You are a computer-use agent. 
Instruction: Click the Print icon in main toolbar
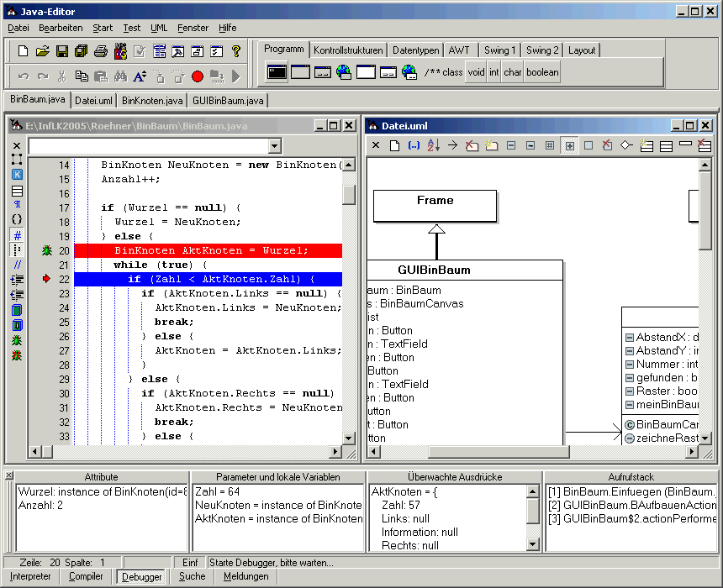pyautogui.click(x=101, y=51)
